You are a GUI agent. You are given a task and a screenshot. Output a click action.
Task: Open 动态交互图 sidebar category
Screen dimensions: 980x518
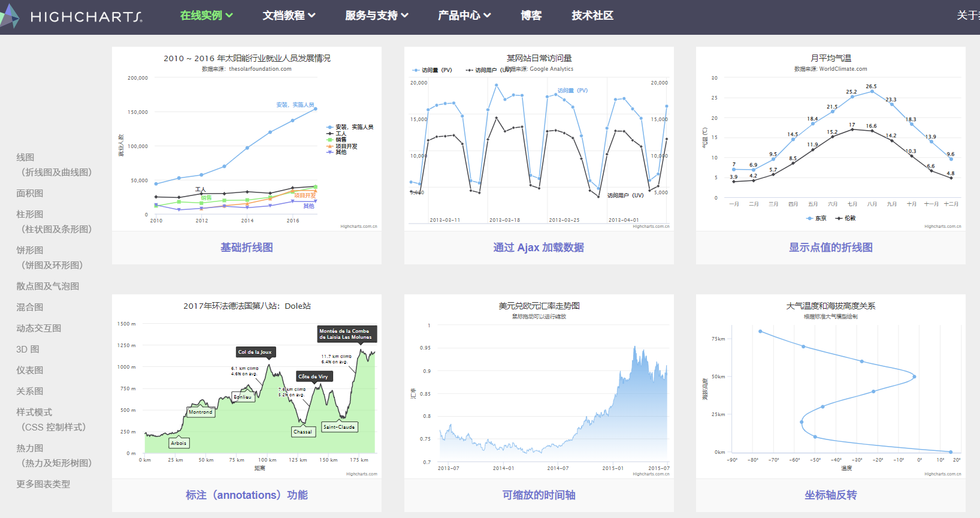(39, 328)
